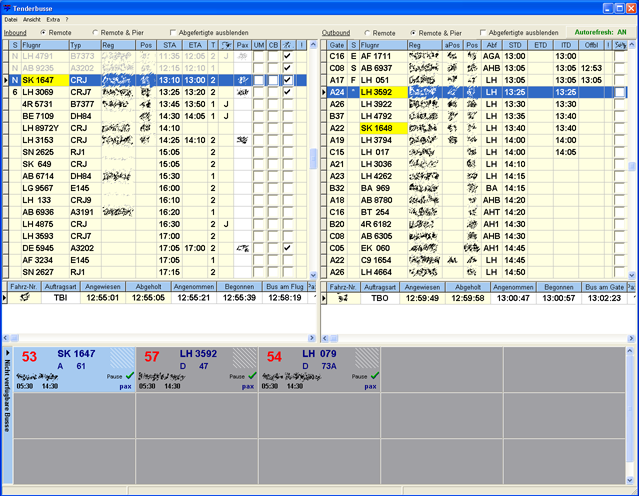Expand the Nicht verfügbare Busse side panel

click(8, 415)
